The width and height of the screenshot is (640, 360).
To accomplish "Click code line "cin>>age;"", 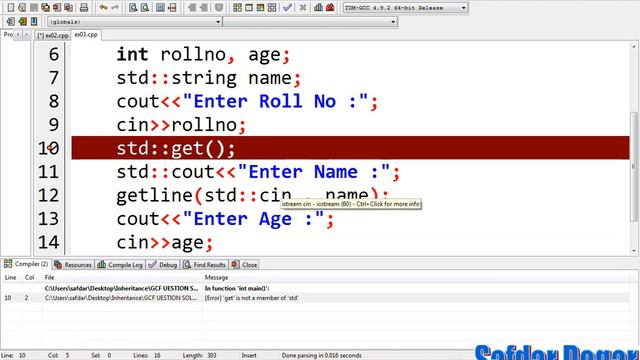I will pyautogui.click(x=165, y=242).
